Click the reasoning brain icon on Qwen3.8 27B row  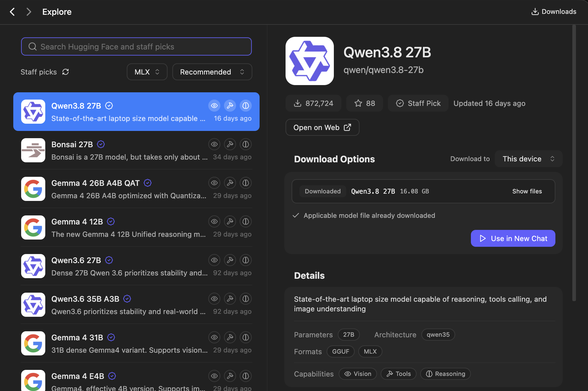coord(246,106)
